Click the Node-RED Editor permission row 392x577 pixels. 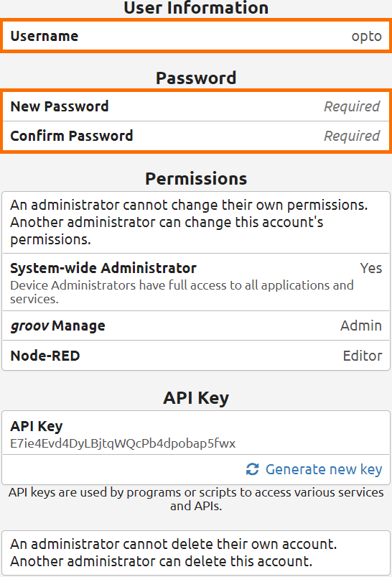196,356
